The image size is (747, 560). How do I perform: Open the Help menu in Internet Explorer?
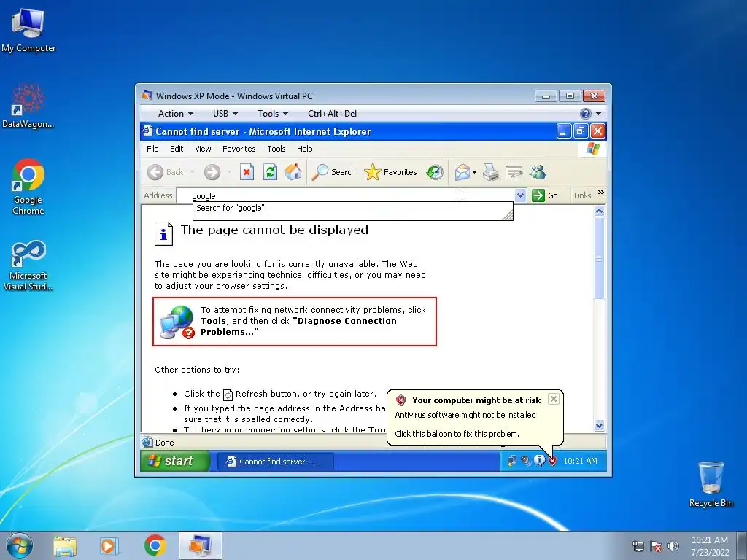click(304, 149)
